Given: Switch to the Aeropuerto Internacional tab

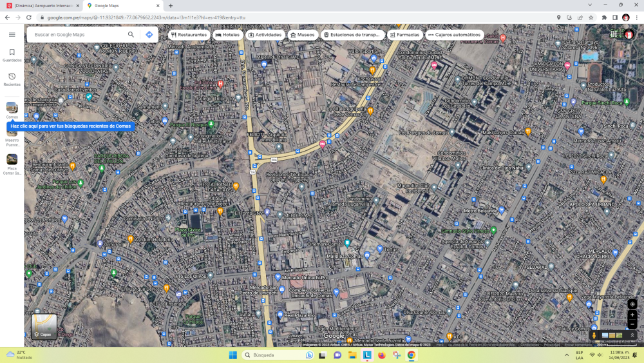Looking at the screenshot, I should pyautogui.click(x=42, y=6).
